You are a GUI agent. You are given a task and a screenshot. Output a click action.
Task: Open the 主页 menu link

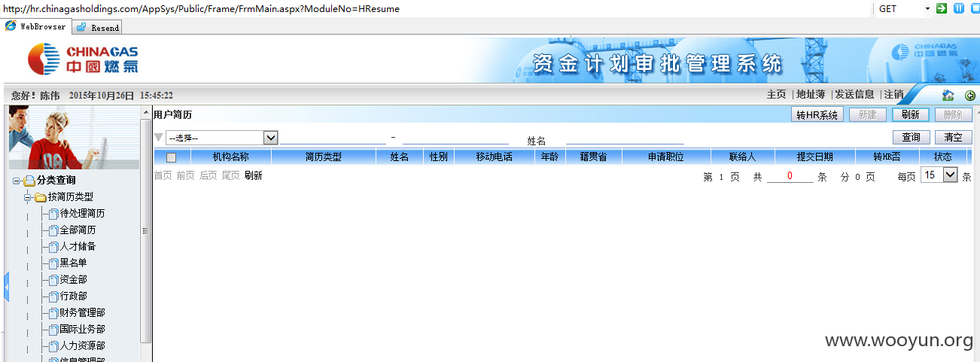coord(776,95)
